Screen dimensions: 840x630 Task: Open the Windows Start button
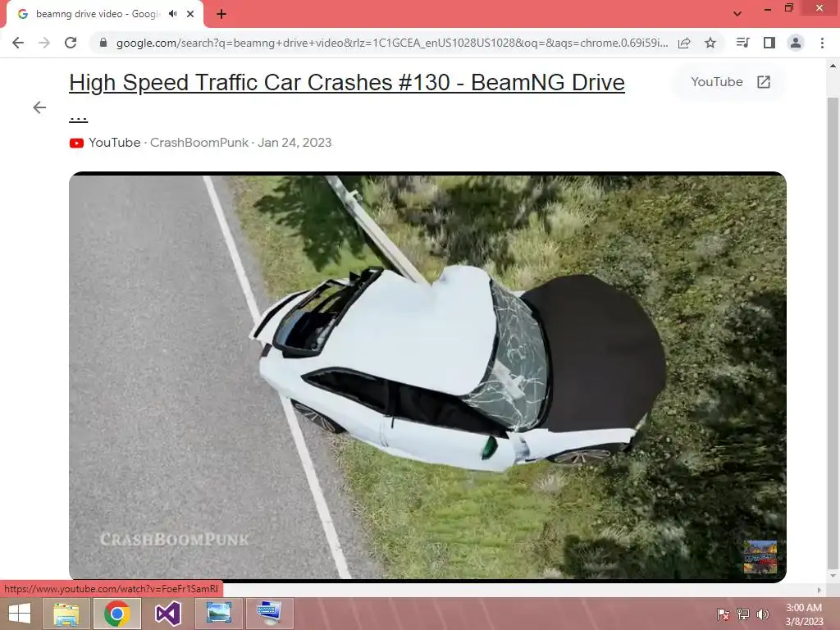click(x=20, y=614)
